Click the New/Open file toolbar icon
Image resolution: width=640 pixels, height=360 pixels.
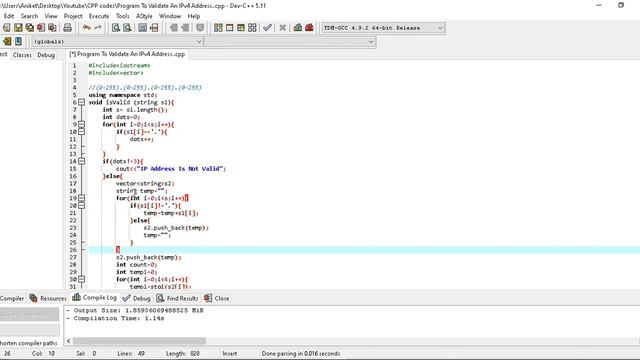point(7,27)
